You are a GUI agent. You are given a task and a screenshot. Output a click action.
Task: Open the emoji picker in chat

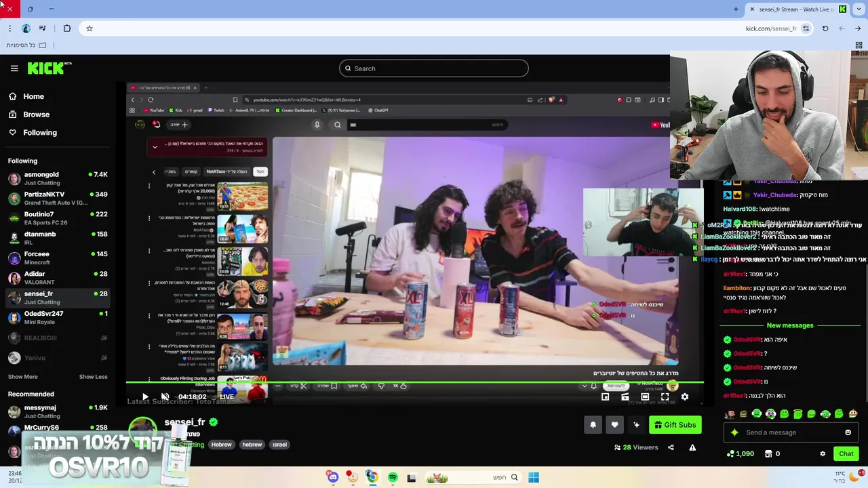pyautogui.click(x=848, y=432)
